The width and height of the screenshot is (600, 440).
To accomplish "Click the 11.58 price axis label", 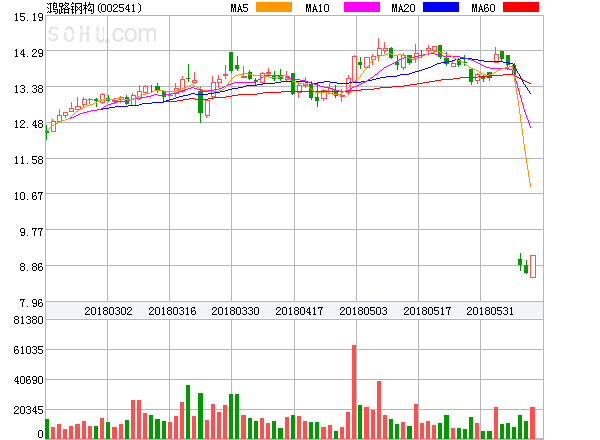I will point(29,160).
